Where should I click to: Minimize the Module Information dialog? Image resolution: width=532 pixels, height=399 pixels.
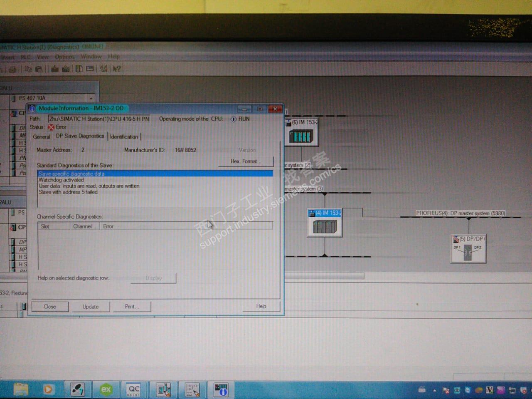tap(244, 109)
